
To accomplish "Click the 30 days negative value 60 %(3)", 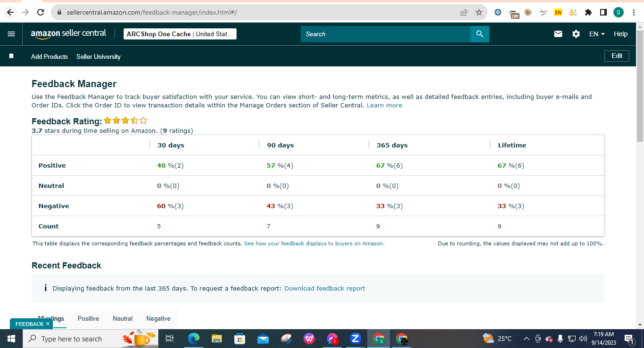I will tap(170, 206).
